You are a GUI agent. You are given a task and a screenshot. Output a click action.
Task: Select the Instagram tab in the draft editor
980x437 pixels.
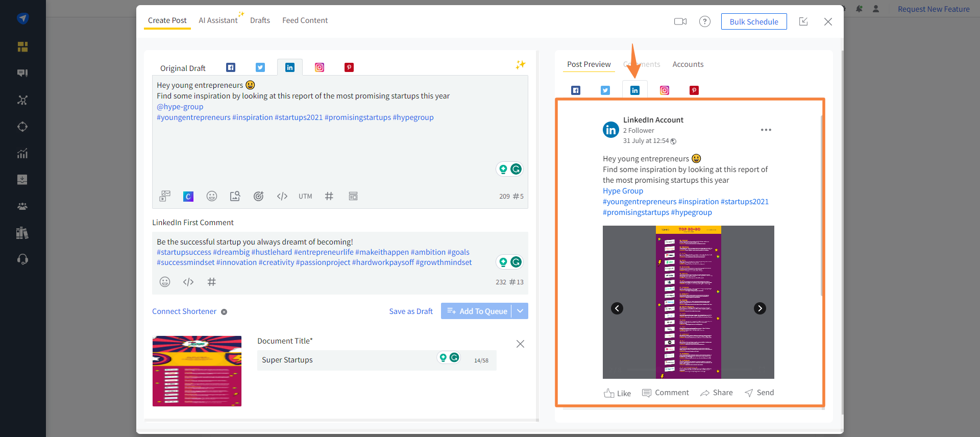tap(320, 67)
